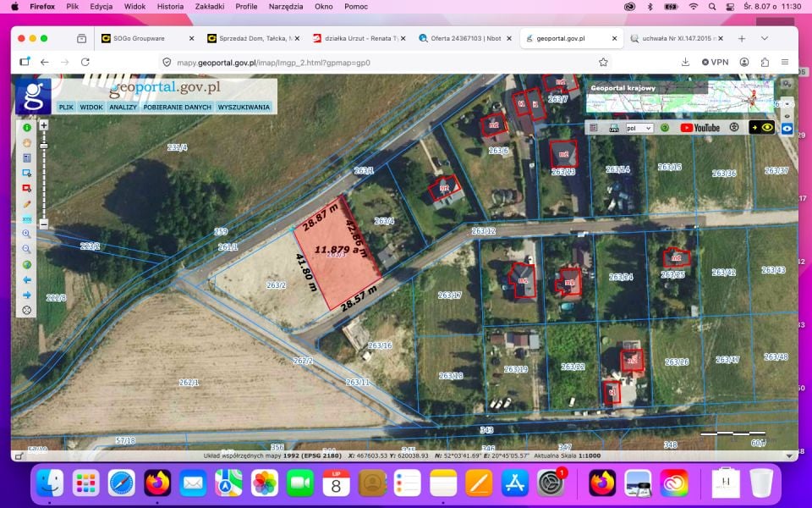Open Launchpad from the Dock

point(85,483)
